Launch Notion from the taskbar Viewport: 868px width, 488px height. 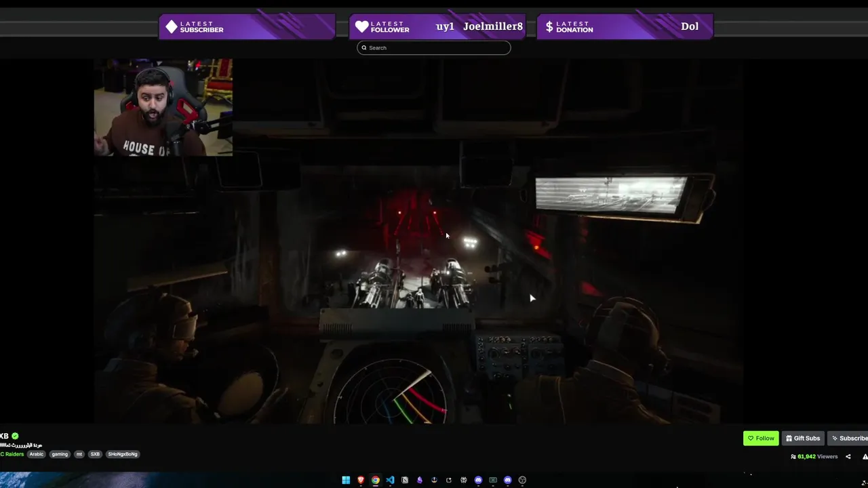point(405,480)
